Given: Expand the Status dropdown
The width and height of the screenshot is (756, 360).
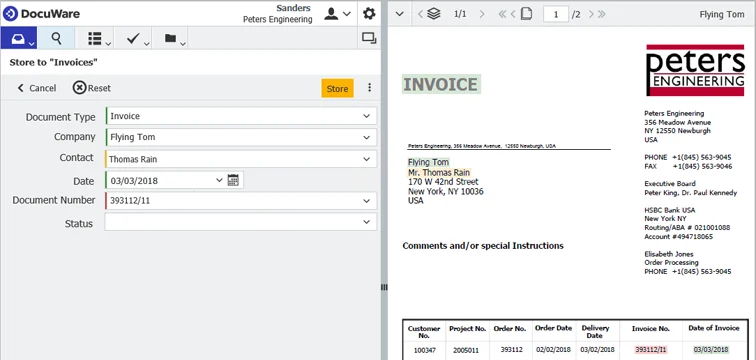Looking at the screenshot, I should (x=366, y=222).
